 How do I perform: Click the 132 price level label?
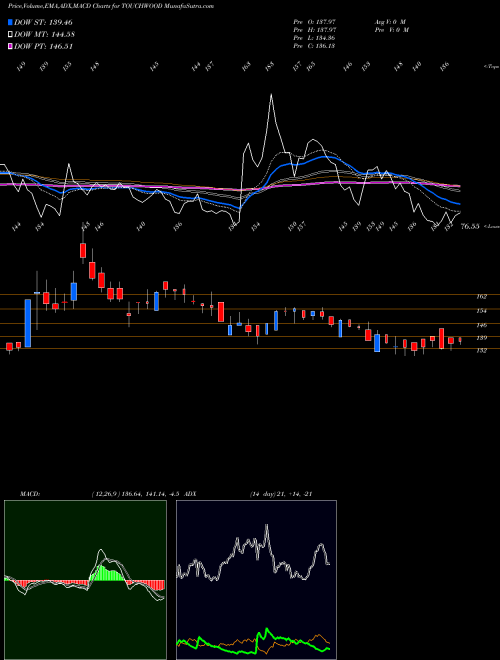[x=481, y=350]
